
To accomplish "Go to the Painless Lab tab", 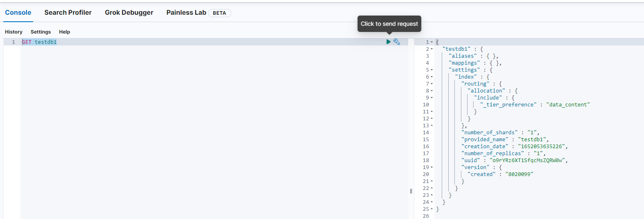I will click(186, 13).
